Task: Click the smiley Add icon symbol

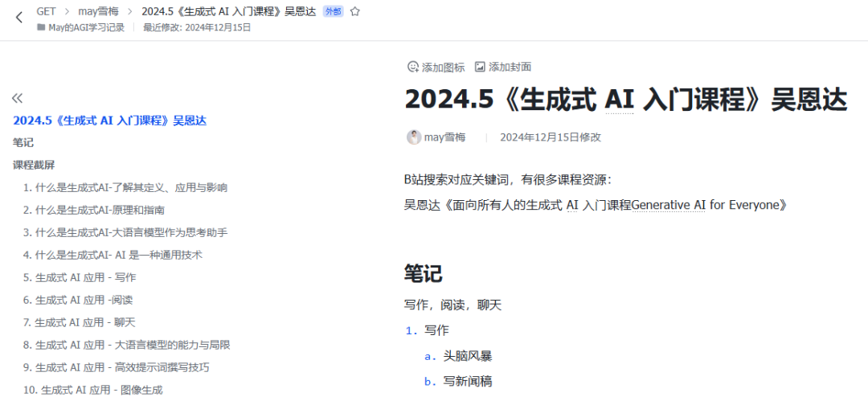Action: [x=413, y=67]
